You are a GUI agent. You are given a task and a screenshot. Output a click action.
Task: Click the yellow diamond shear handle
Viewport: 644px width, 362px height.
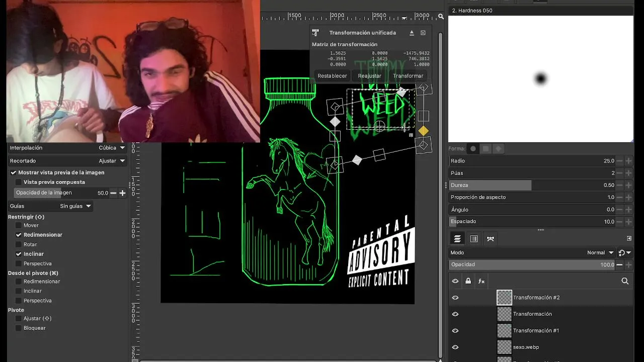pos(424,131)
